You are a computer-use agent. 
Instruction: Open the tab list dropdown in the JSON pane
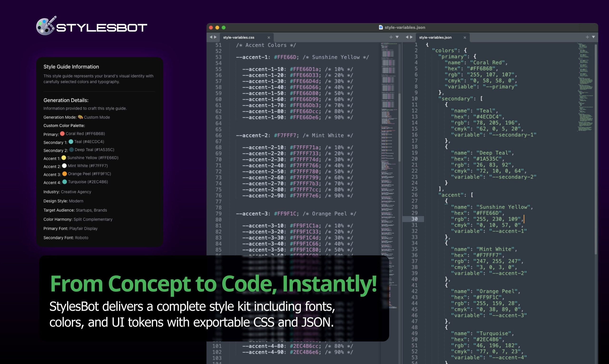(x=593, y=37)
